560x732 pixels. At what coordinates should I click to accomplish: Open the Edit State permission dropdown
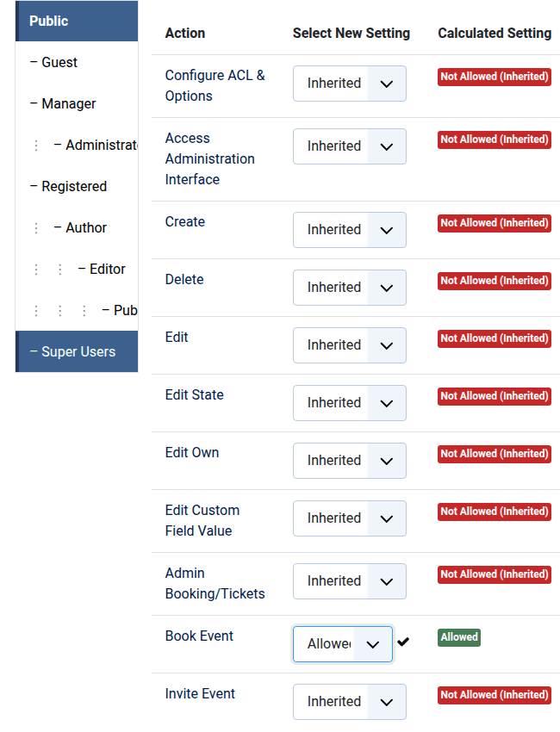tap(349, 403)
